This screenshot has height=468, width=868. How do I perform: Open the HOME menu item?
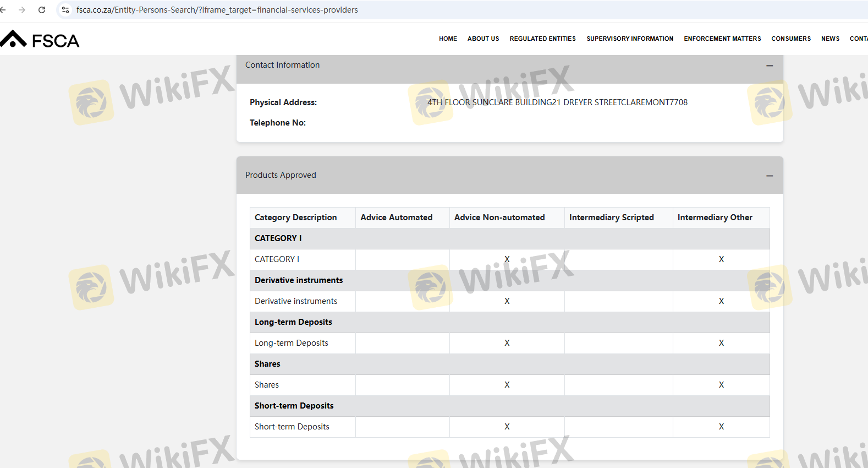click(448, 39)
